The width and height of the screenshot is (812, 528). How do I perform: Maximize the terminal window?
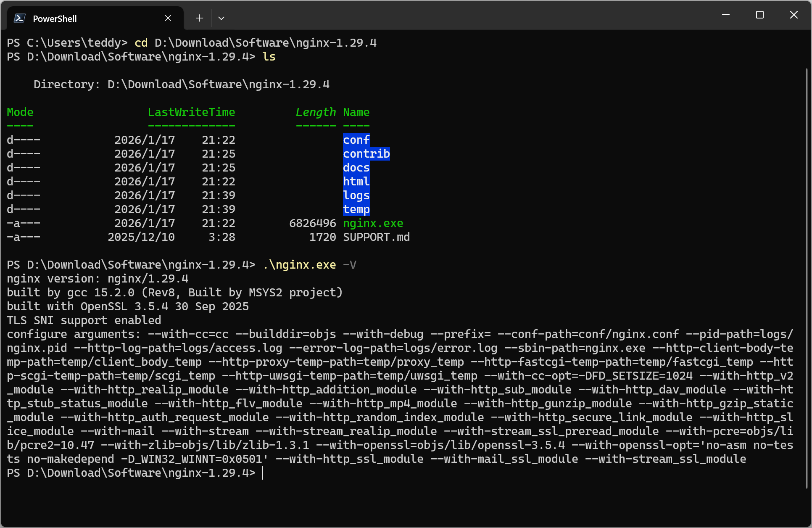(x=760, y=15)
